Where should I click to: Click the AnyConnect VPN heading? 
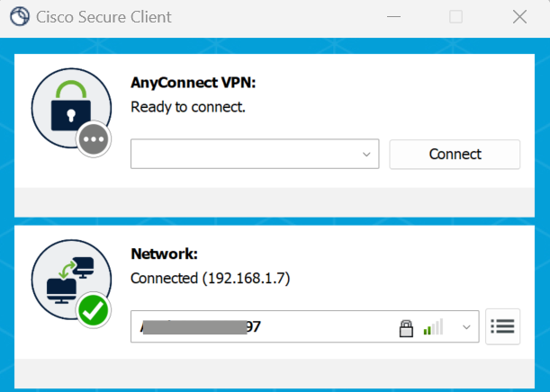click(x=194, y=83)
